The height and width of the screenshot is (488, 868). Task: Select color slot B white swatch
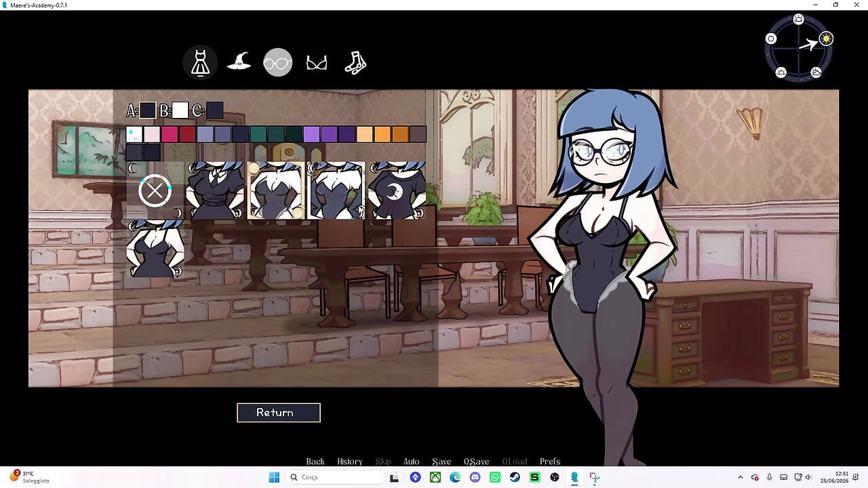coord(180,110)
